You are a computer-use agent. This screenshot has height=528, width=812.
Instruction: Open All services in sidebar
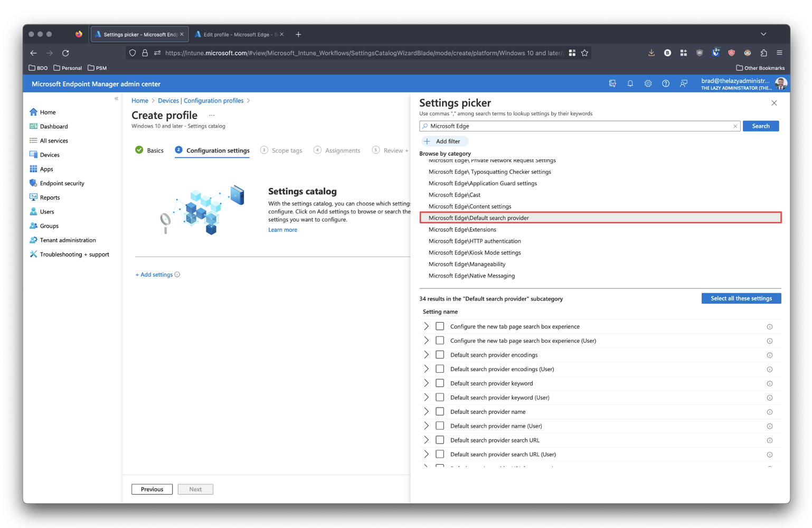tap(49, 140)
